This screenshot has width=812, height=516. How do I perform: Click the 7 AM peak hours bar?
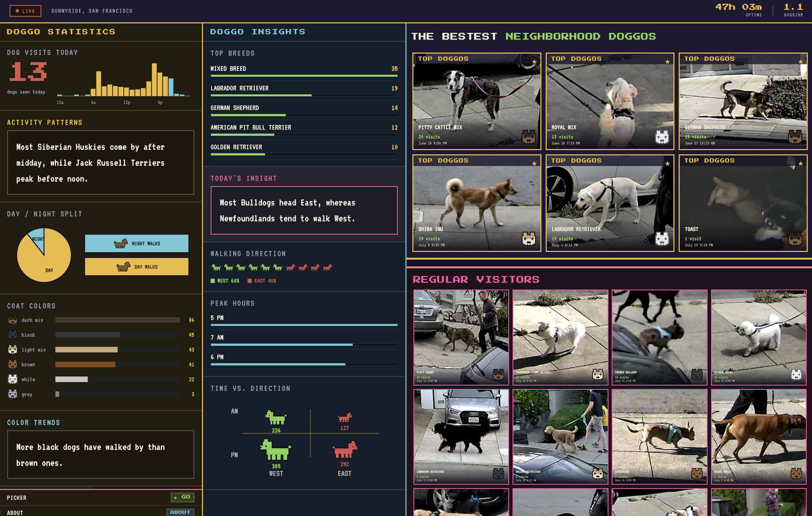pyautogui.click(x=304, y=345)
